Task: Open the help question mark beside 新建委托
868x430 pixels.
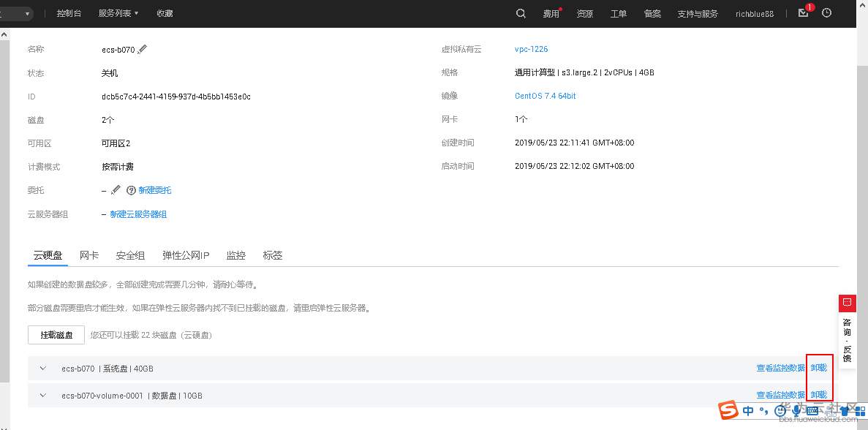Action: coord(131,190)
